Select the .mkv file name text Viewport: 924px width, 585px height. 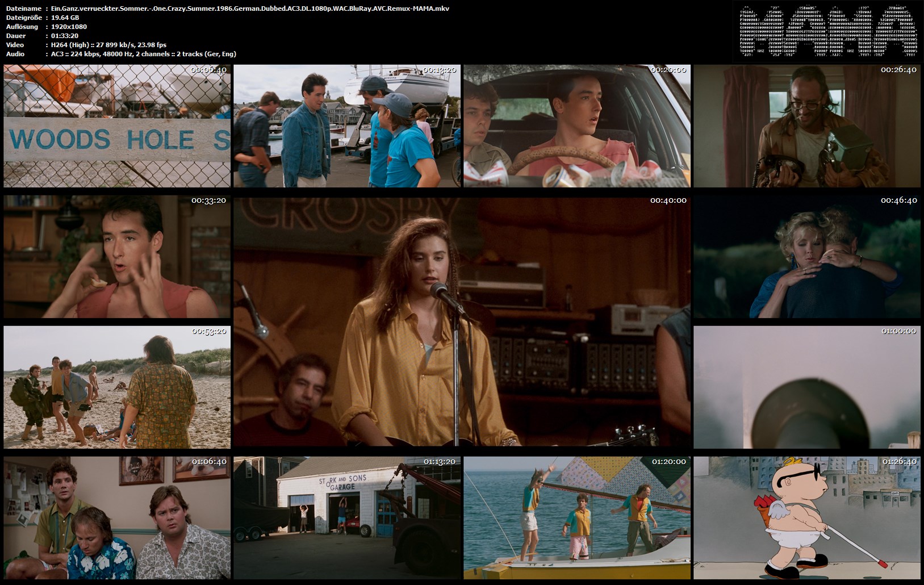tap(250, 9)
